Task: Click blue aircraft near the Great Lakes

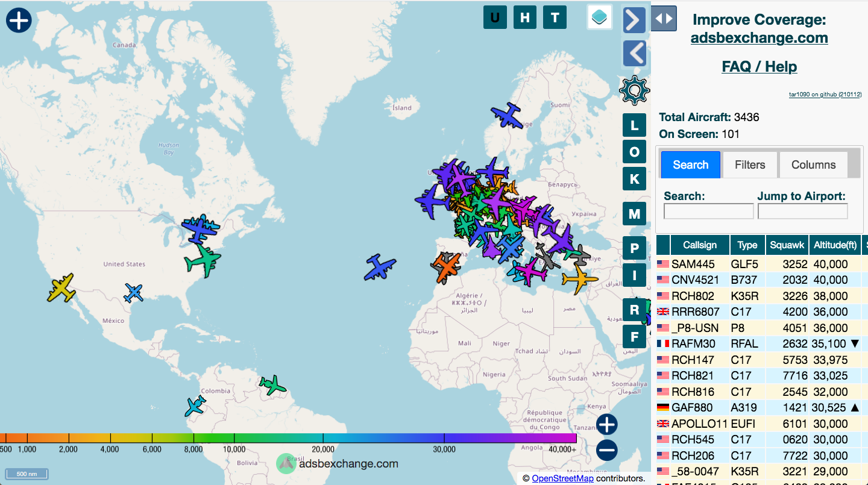Action: 201,228
